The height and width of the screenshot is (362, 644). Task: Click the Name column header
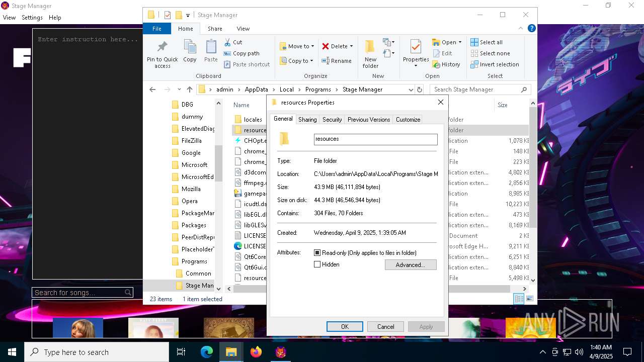242,105
